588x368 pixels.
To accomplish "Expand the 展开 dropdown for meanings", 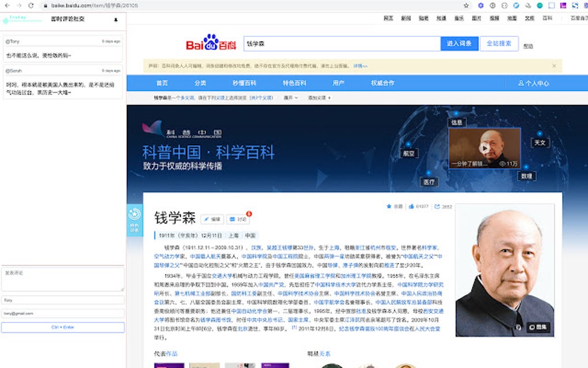I will [291, 98].
